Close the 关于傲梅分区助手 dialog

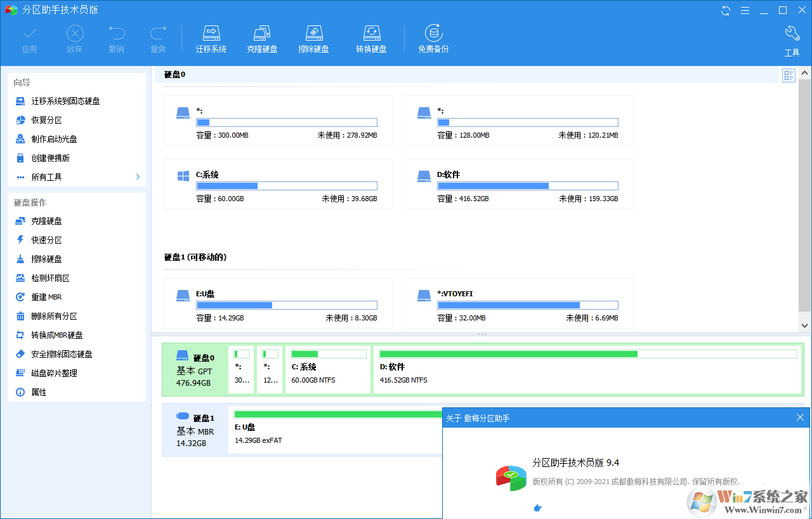pyautogui.click(x=800, y=417)
